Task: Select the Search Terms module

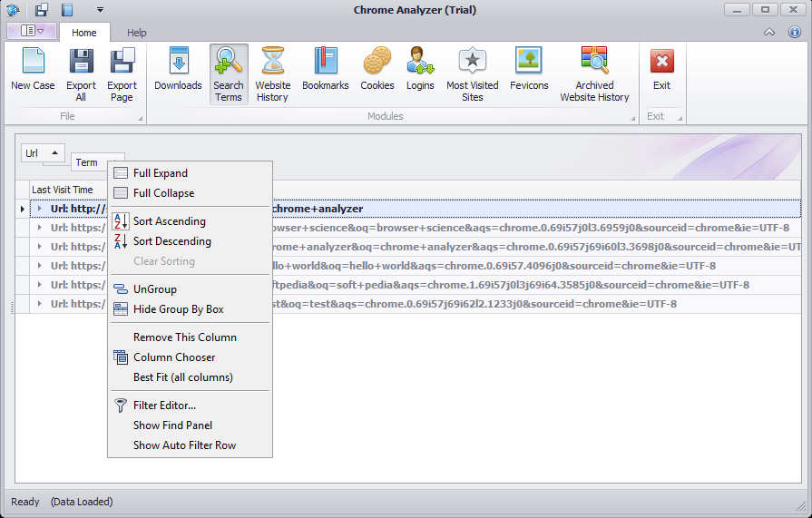Action: (x=229, y=74)
